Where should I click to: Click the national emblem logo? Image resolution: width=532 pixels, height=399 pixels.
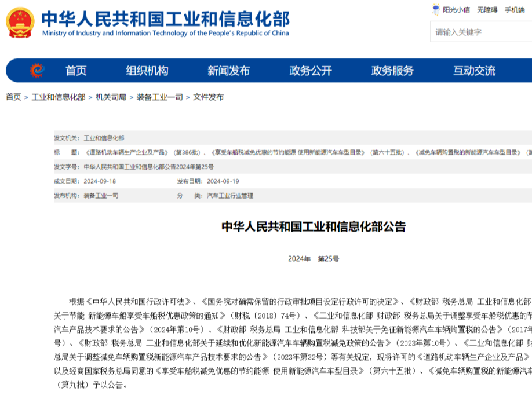tap(20, 23)
